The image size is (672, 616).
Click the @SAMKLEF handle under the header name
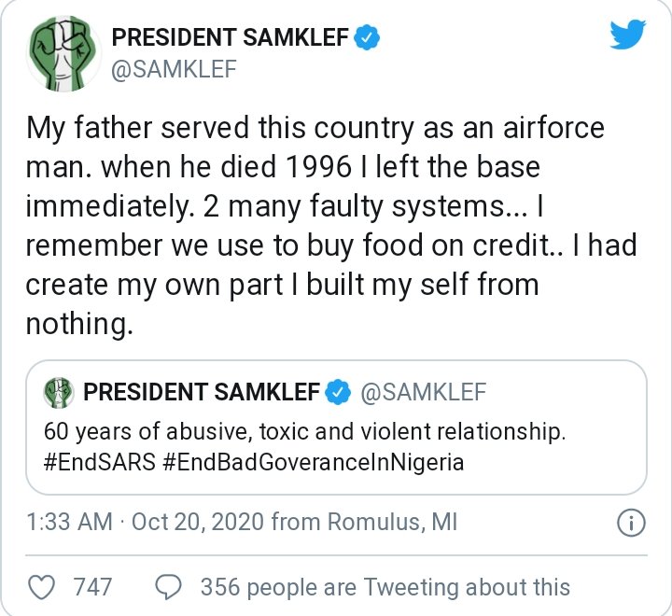(x=175, y=68)
